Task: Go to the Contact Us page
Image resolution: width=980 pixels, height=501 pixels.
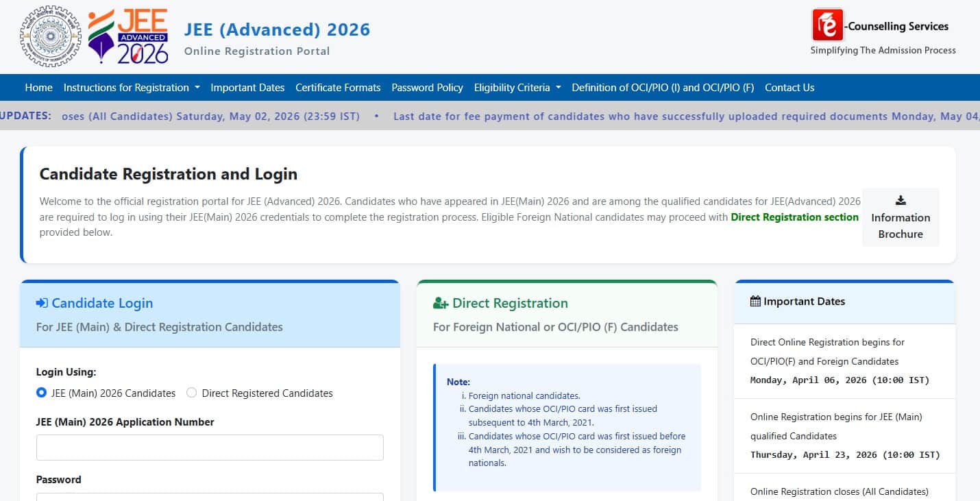Action: coord(789,87)
